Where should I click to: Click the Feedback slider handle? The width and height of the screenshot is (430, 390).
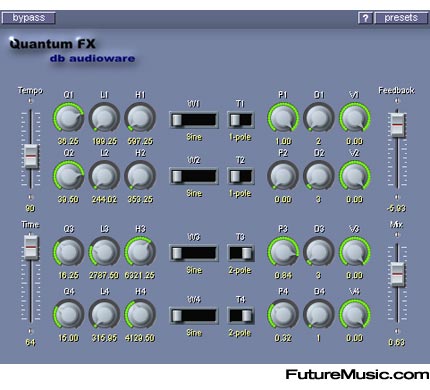tap(397, 125)
